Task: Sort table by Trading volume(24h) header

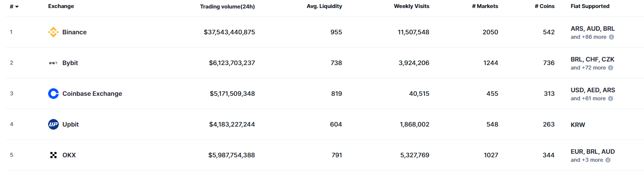Action: point(228,6)
